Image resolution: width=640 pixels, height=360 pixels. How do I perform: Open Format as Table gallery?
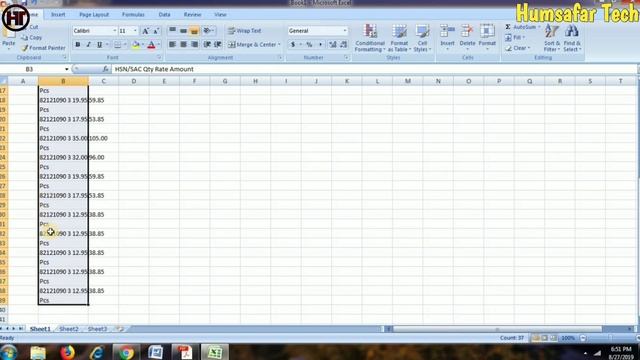pyautogui.click(x=399, y=38)
